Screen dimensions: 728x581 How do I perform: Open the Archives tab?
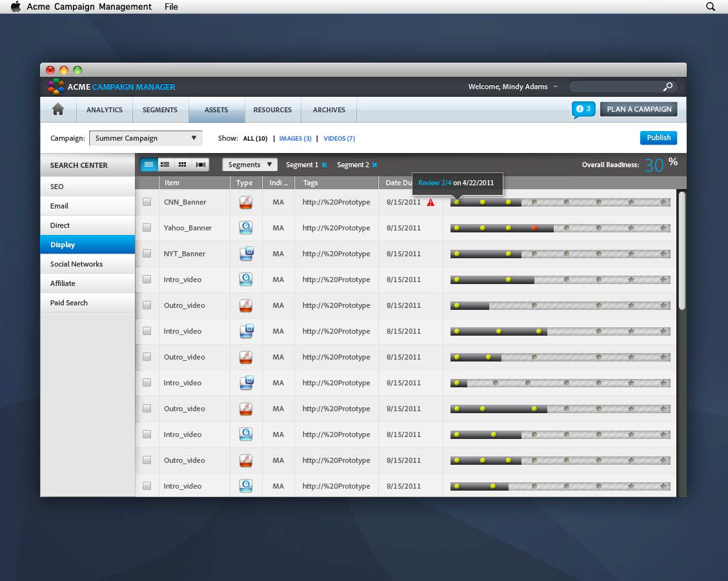[329, 110]
